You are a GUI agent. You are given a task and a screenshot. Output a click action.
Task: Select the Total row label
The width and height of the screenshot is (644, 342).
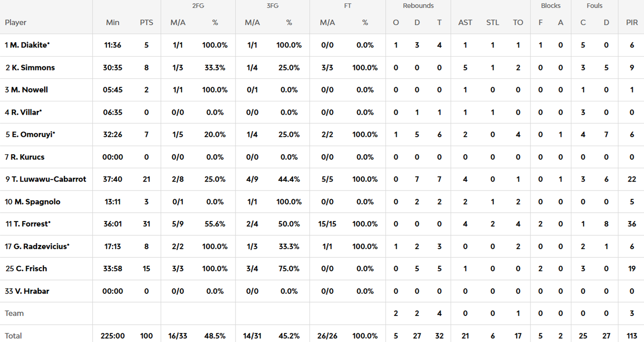click(13, 336)
